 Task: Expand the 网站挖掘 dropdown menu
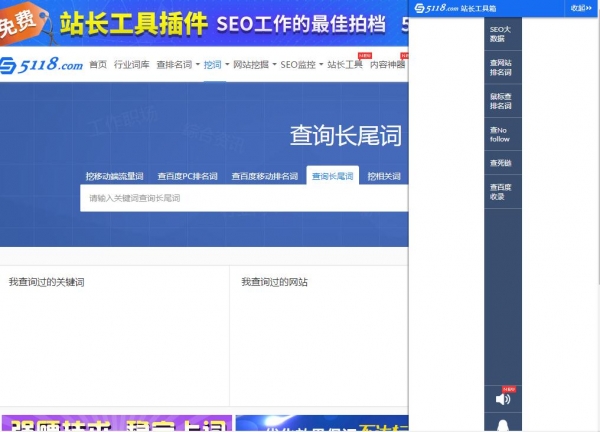[254, 64]
